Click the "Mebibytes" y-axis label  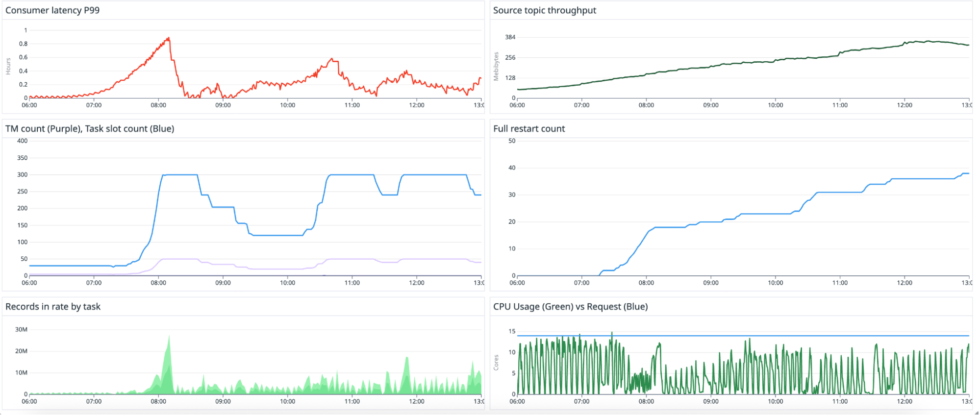[496, 67]
